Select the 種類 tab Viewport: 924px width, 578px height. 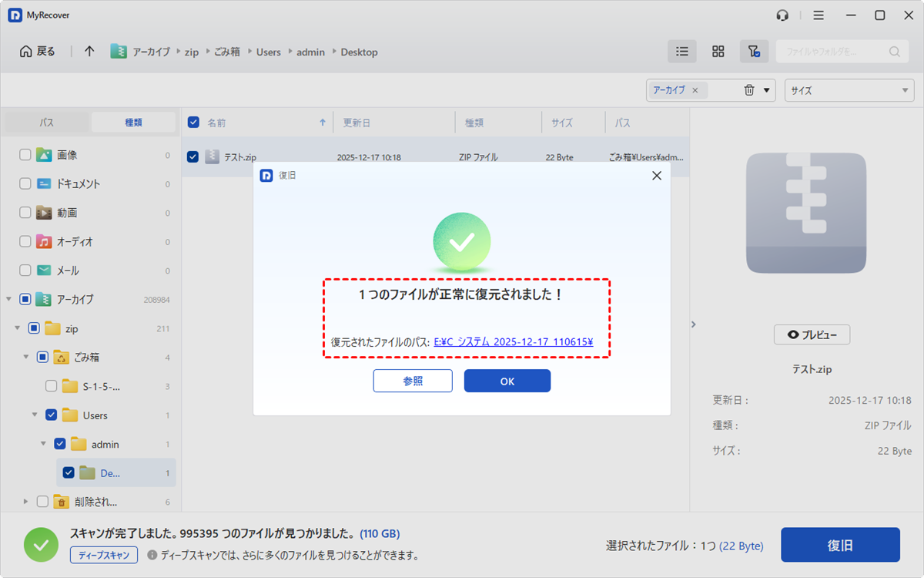[x=133, y=123]
